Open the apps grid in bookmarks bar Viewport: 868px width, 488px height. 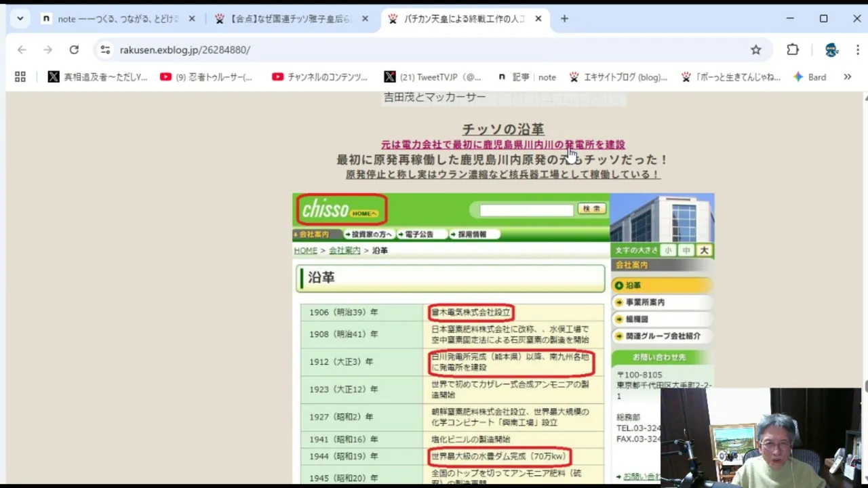[x=20, y=77]
